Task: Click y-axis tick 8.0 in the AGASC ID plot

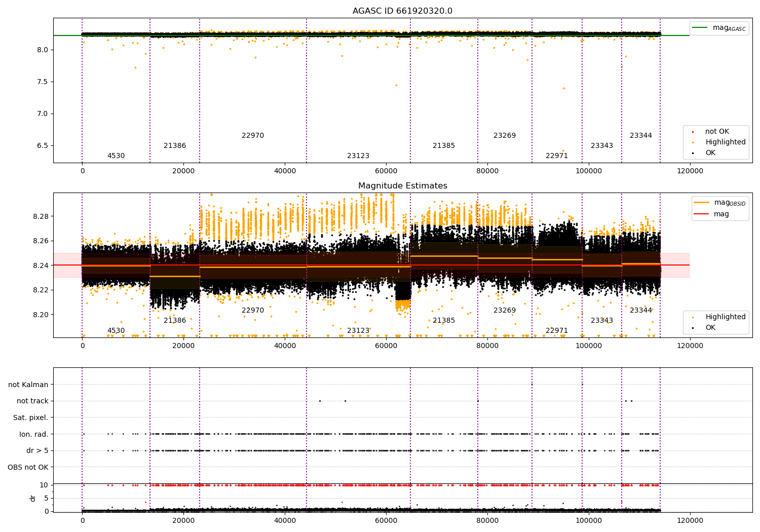Action: [43, 50]
